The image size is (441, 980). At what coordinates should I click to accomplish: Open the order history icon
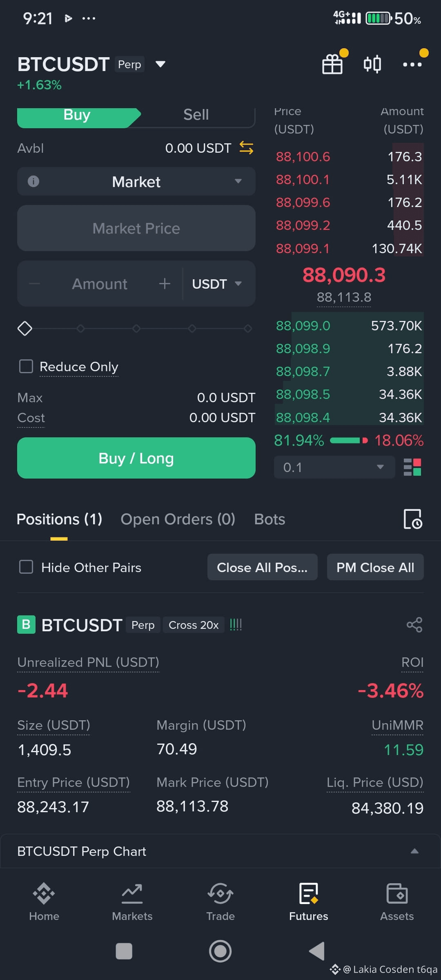[413, 519]
